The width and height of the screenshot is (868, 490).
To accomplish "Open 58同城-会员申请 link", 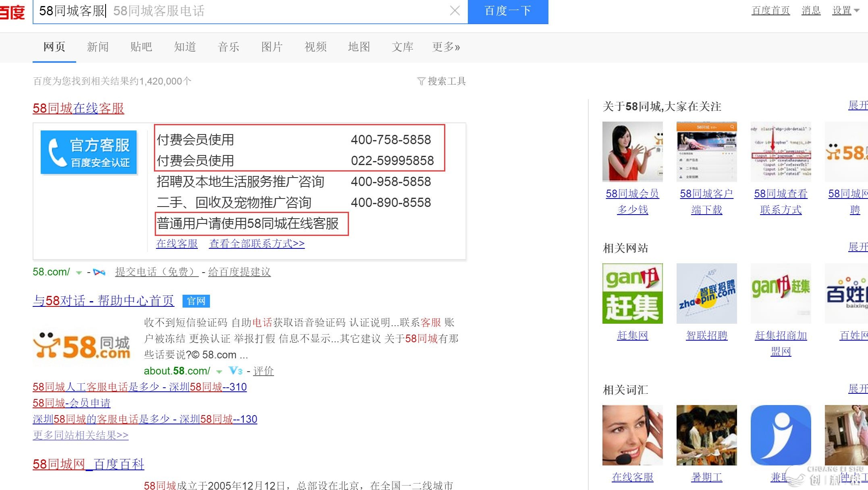I will coord(71,403).
